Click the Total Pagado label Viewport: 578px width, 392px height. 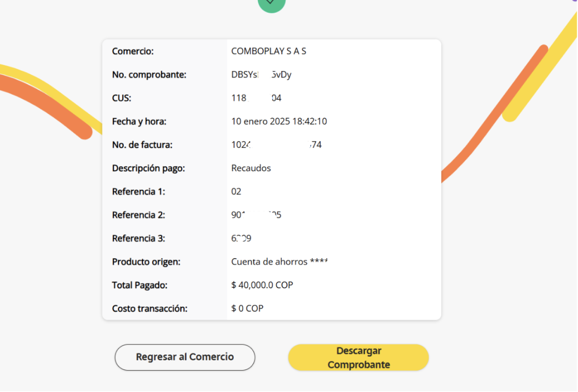coord(140,285)
